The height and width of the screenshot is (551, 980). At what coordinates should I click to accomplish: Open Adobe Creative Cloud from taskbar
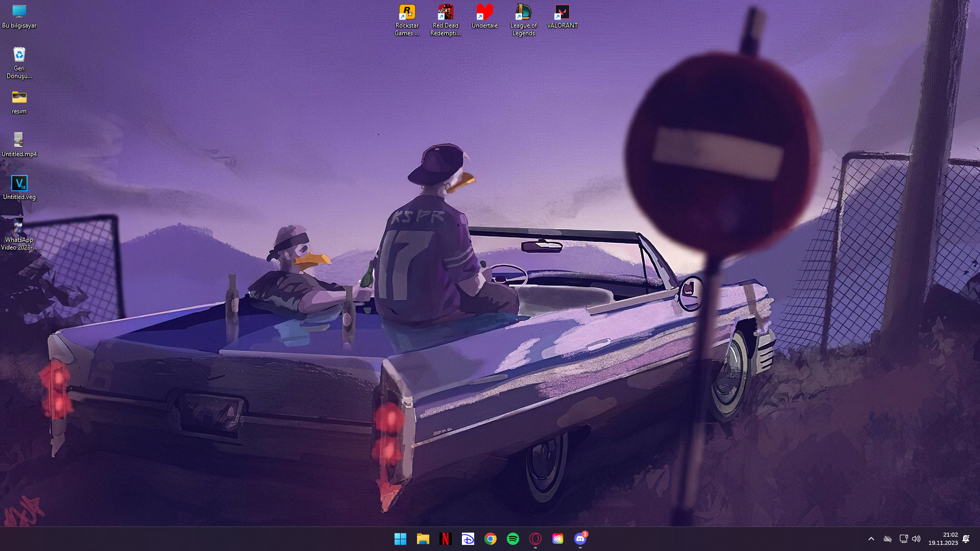pyautogui.click(x=557, y=539)
